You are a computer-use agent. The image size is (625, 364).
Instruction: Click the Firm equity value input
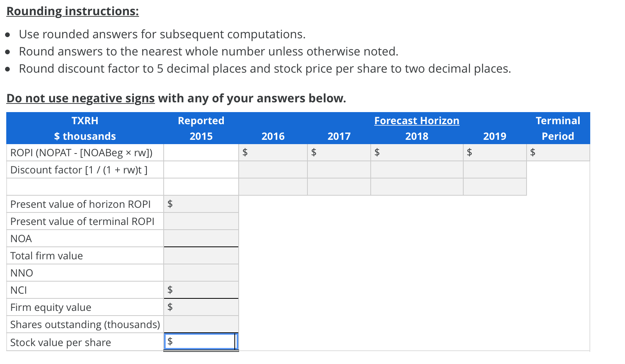[x=201, y=307]
